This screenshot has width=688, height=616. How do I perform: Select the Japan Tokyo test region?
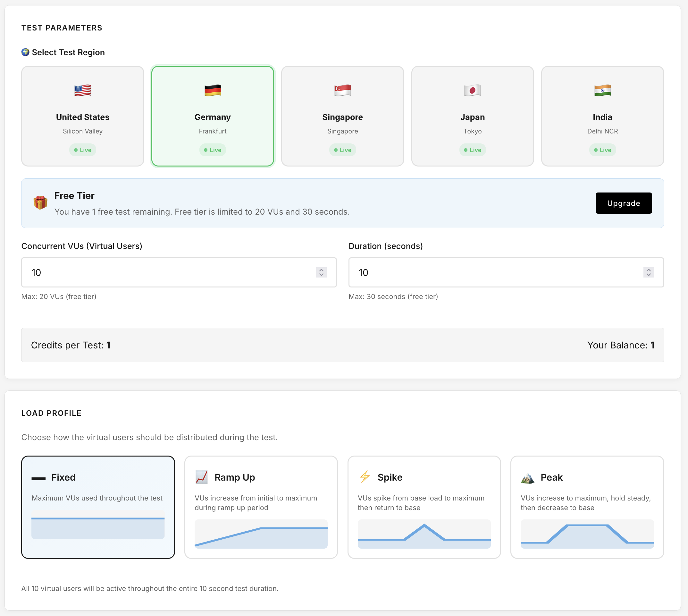coord(472,117)
